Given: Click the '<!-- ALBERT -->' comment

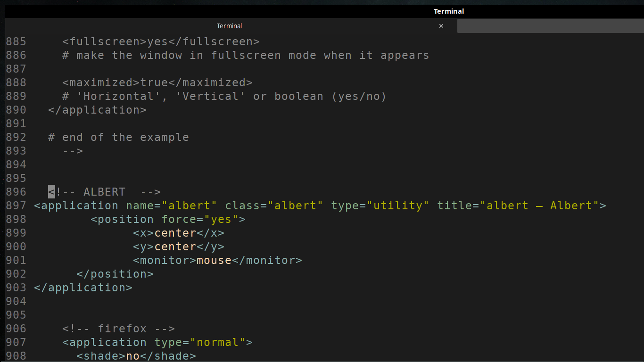Looking at the screenshot, I should tap(104, 192).
